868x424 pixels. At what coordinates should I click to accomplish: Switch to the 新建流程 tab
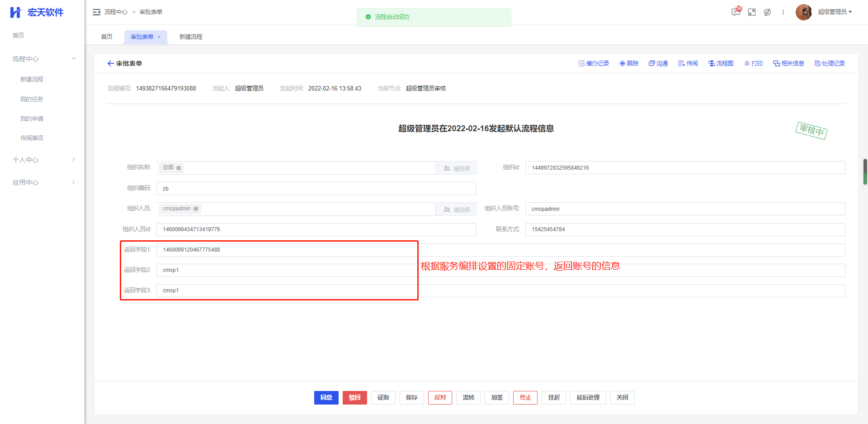[x=191, y=37]
